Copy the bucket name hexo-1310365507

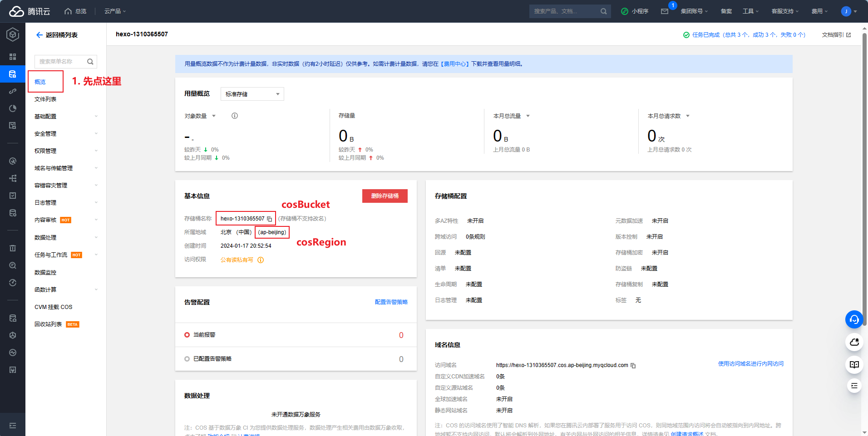pyautogui.click(x=270, y=219)
